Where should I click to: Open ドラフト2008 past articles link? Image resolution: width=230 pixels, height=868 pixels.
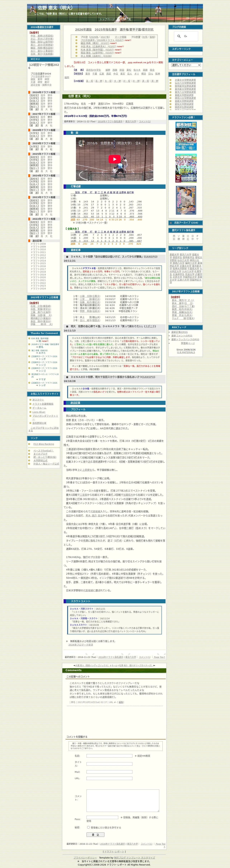[x=38, y=244]
